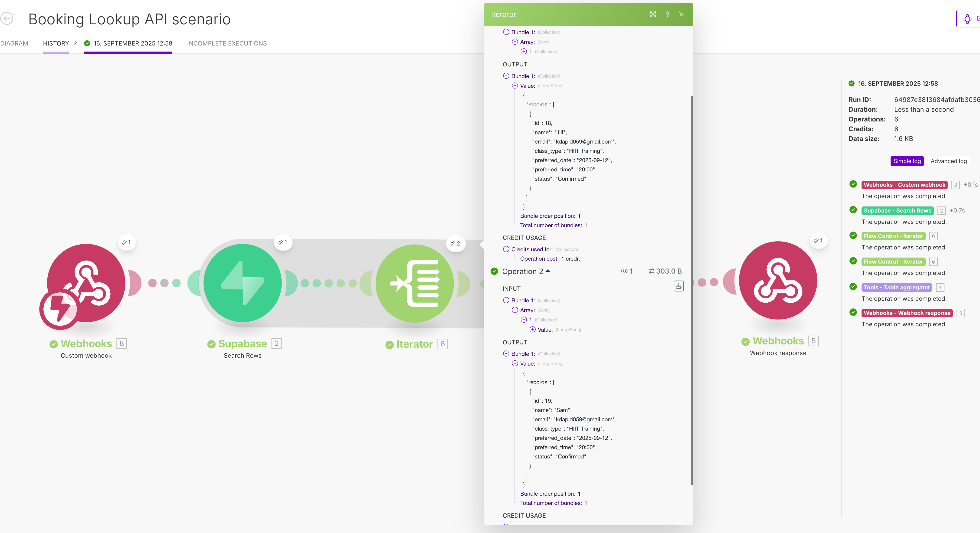The image size is (980, 533).
Task: Open the Supabase - Search Rows log entry
Action: (x=897, y=211)
